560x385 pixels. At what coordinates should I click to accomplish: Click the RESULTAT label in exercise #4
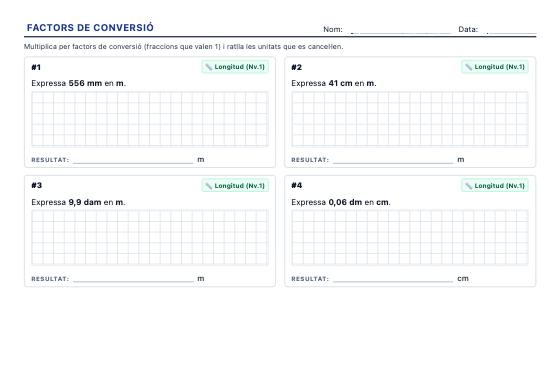pos(310,279)
